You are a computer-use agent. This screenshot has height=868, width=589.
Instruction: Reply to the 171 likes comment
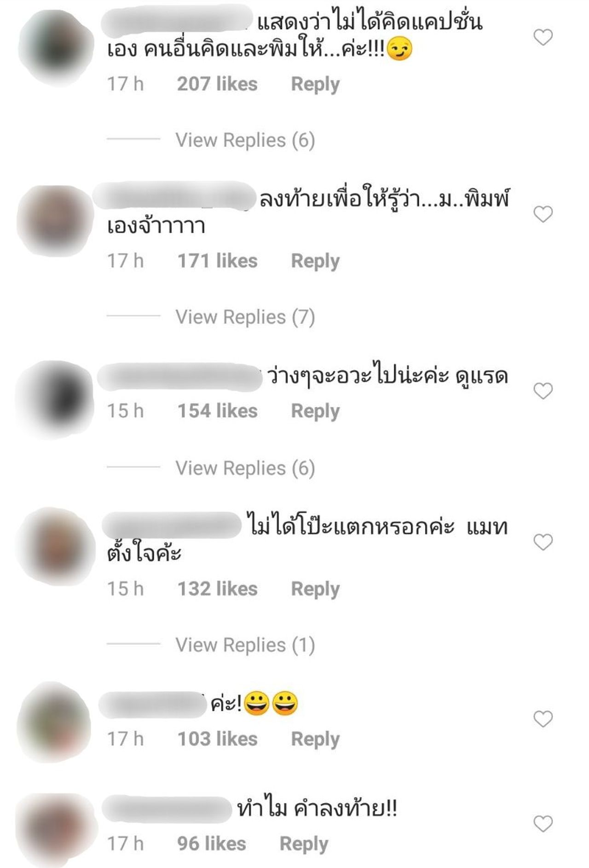[x=315, y=261]
